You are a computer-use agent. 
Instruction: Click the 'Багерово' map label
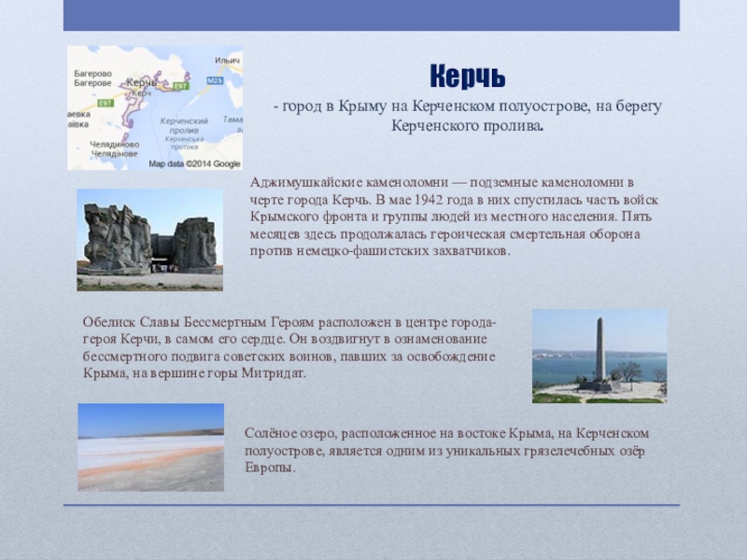pyautogui.click(x=92, y=74)
